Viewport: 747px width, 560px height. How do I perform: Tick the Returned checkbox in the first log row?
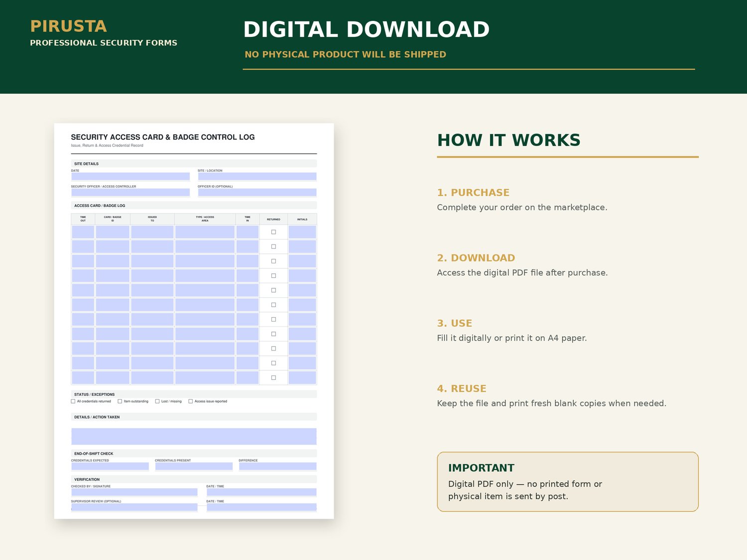pos(273,232)
